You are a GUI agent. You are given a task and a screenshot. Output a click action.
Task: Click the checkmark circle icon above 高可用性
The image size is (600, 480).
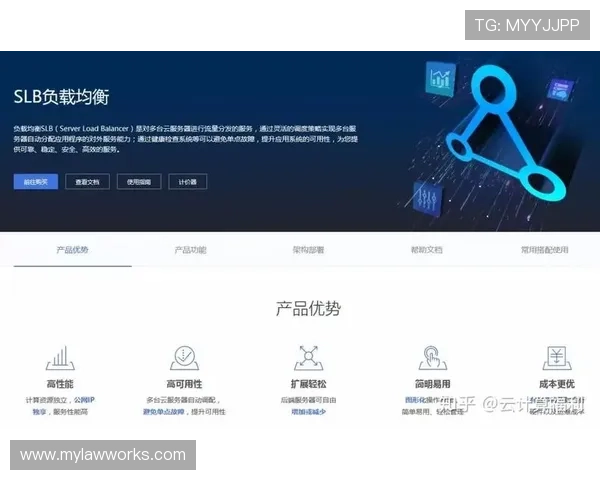coord(184,358)
